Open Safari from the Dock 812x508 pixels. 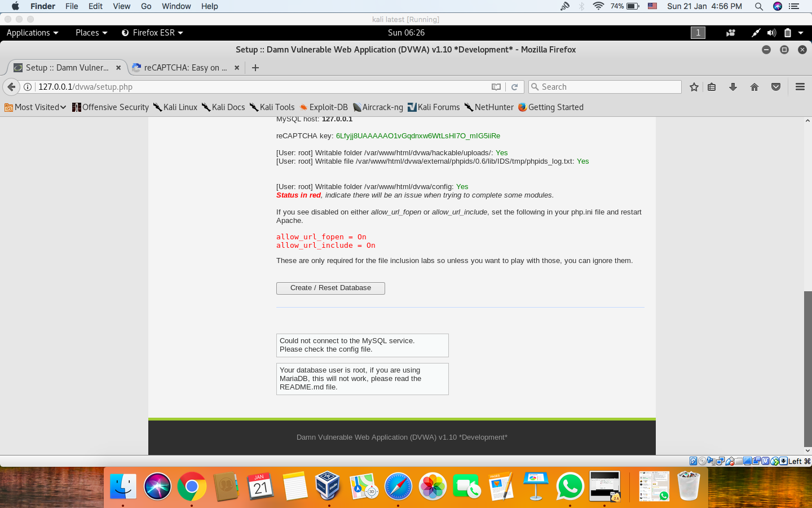click(398, 486)
